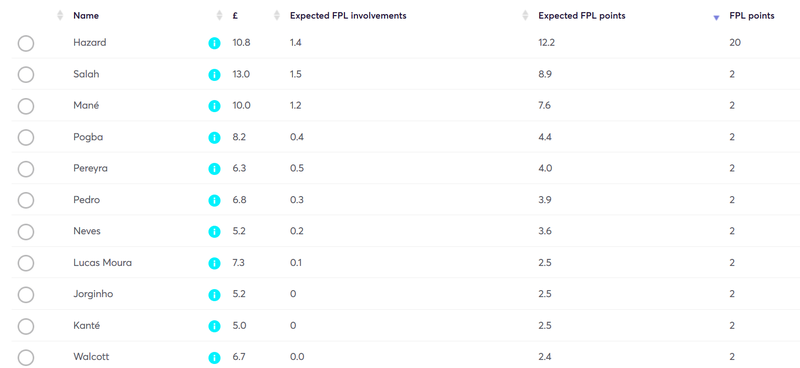800x368 pixels.
Task: Open Lucas Moura's info icon
Action: click(214, 263)
